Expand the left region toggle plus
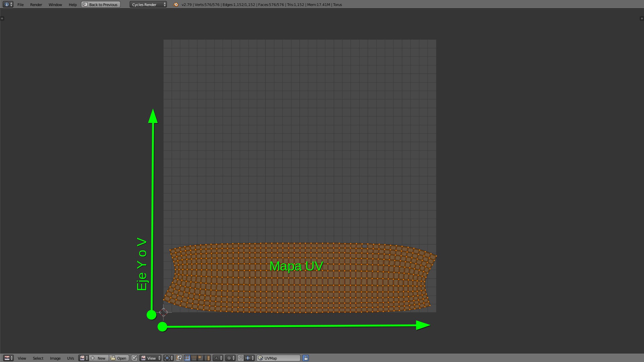644x362 pixels. 2,18
